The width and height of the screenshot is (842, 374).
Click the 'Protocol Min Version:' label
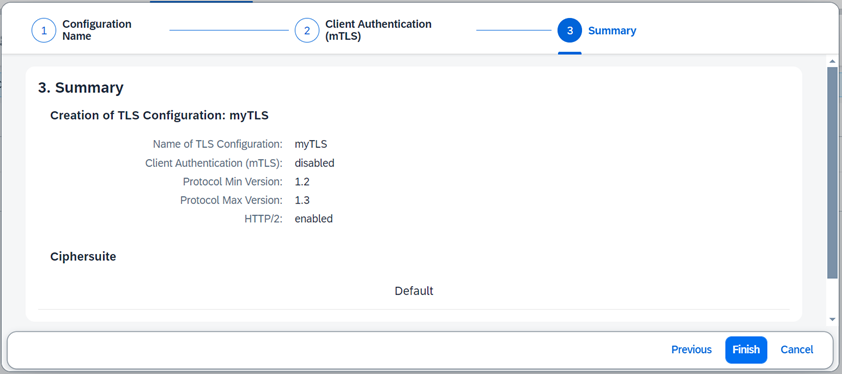click(x=233, y=182)
